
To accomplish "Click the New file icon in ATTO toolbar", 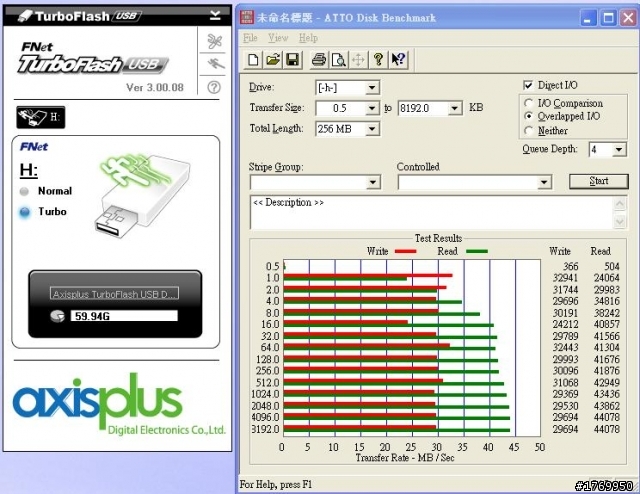I will click(x=253, y=60).
